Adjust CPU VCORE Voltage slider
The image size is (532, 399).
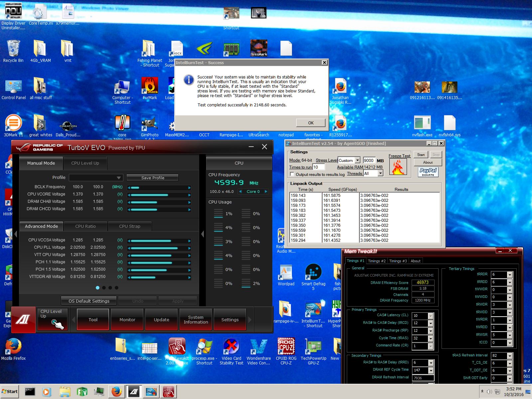point(159,195)
